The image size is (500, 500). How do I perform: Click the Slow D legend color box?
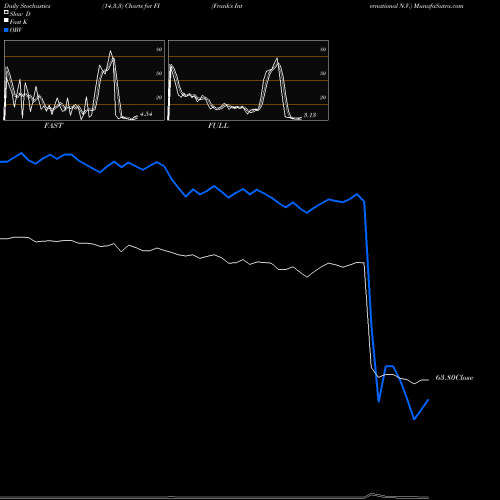coord(6,12)
